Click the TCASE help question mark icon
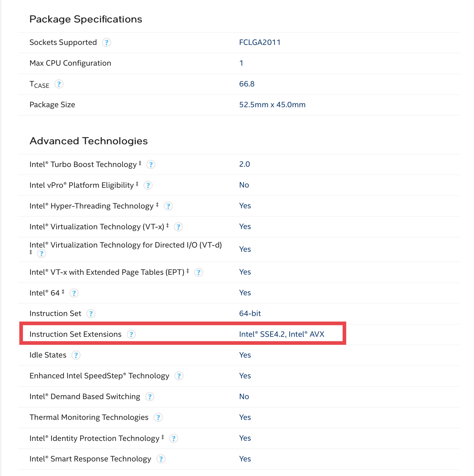 click(59, 84)
